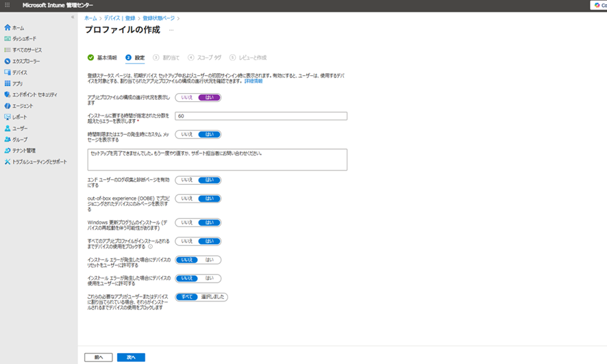
Task: Open the 詳細情報 link
Action: [253, 81]
